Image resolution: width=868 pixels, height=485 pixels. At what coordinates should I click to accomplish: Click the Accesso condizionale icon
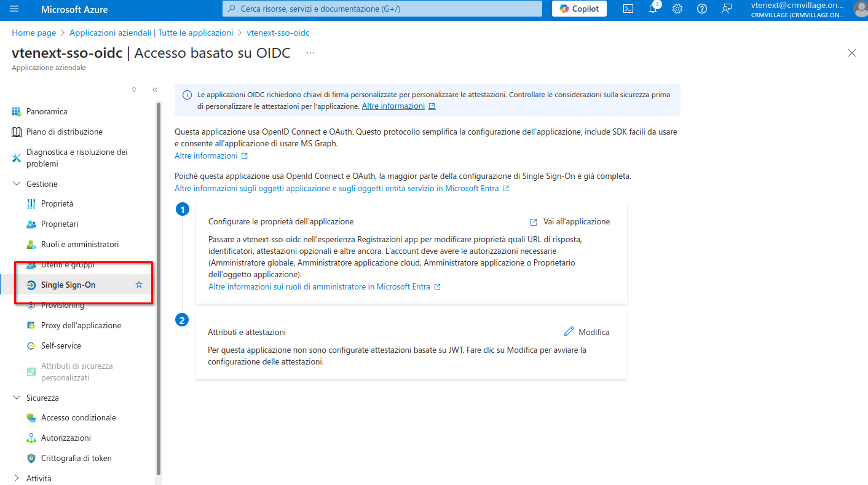31,417
